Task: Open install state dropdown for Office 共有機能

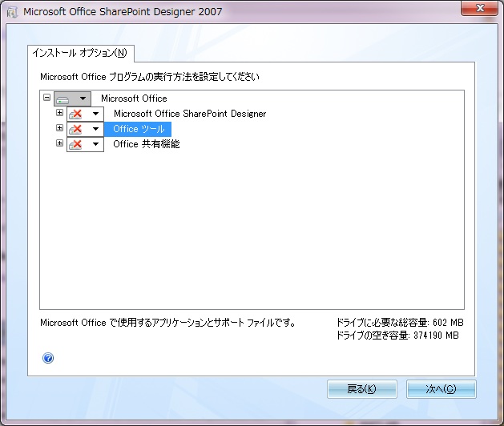Action: pyautogui.click(x=85, y=144)
